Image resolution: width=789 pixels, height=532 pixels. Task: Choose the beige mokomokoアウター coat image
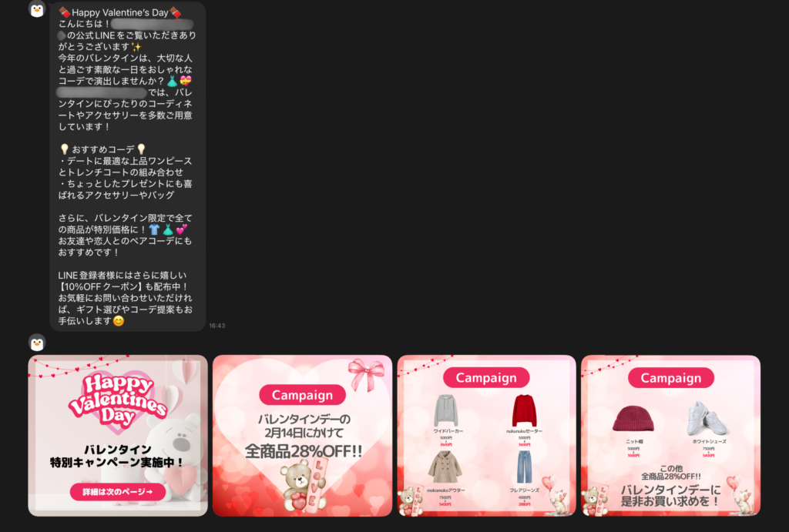(446, 467)
